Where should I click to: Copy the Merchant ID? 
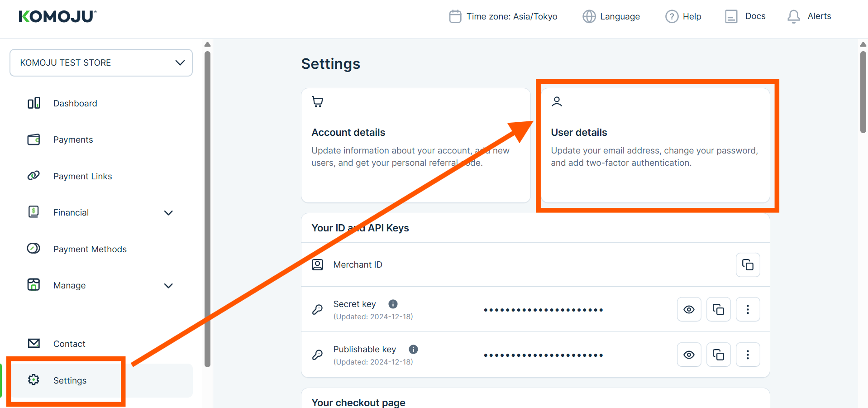748,265
